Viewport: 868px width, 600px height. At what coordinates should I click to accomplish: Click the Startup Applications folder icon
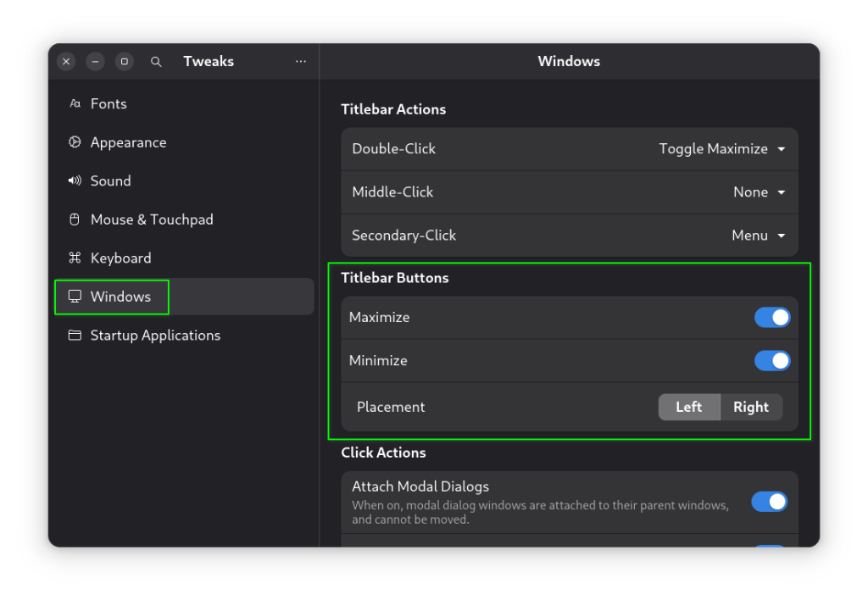click(x=75, y=336)
